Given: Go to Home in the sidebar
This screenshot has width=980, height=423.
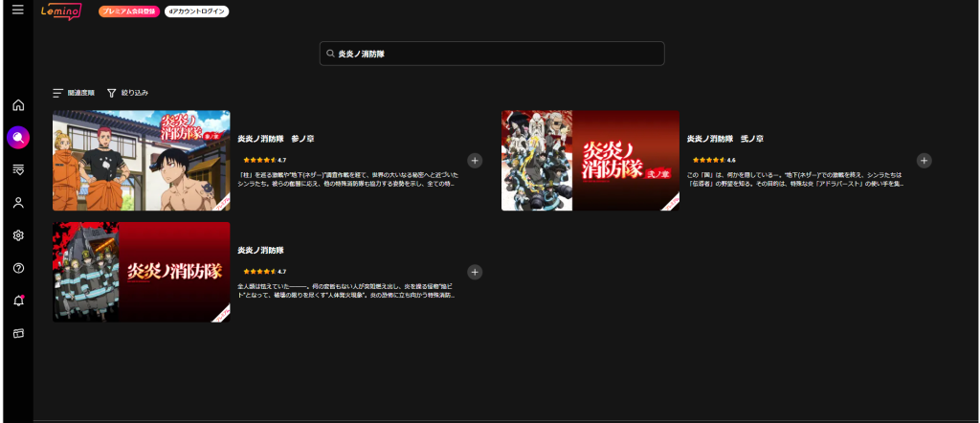Looking at the screenshot, I should 18,105.
